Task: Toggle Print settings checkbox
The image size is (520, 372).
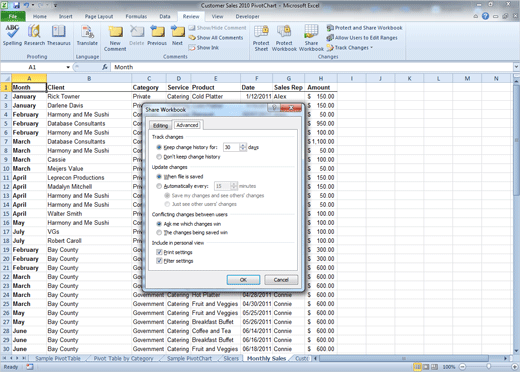Action: click(x=159, y=252)
